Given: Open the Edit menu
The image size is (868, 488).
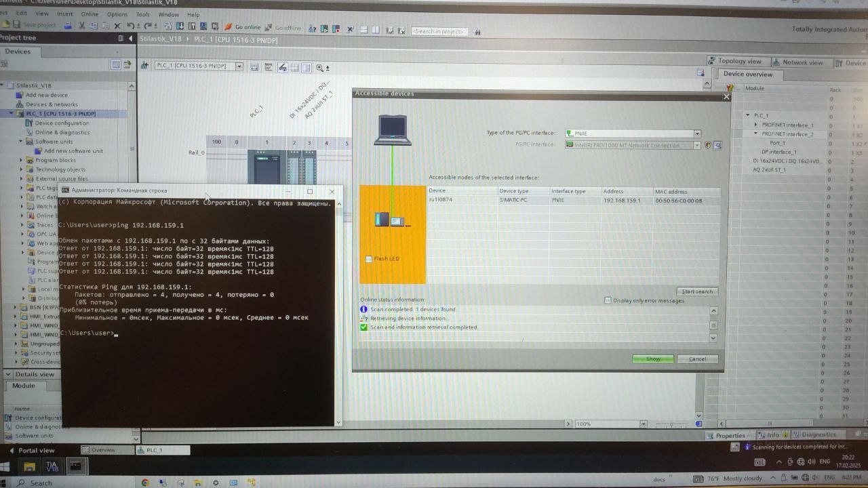Looking at the screenshot, I should point(22,14).
